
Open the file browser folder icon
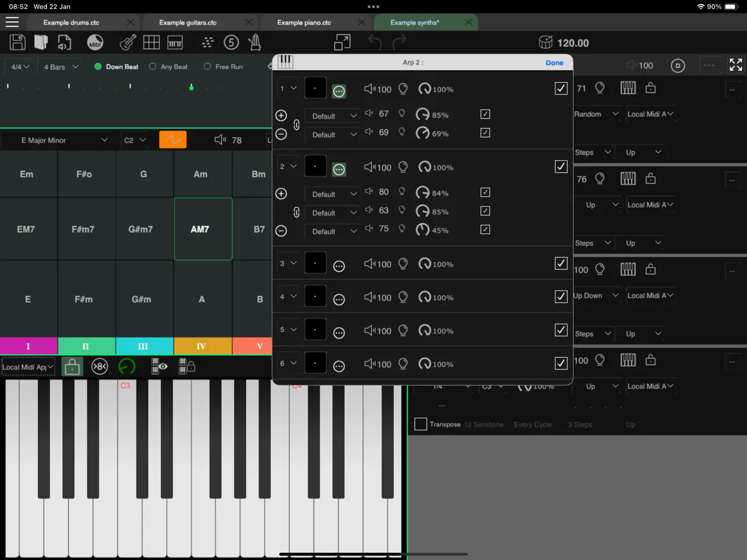point(41,42)
